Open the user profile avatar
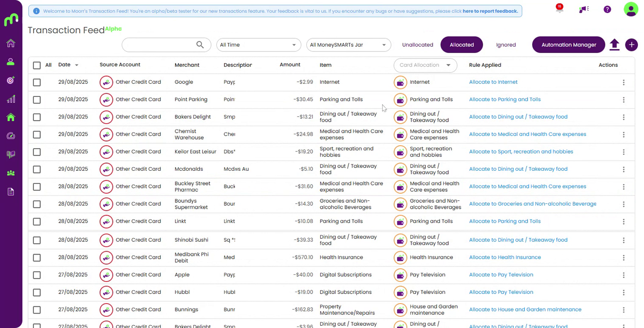 tap(631, 9)
